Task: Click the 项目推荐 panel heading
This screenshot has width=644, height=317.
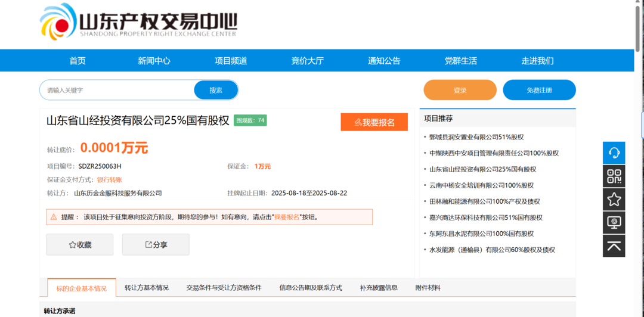Action: pyautogui.click(x=438, y=118)
